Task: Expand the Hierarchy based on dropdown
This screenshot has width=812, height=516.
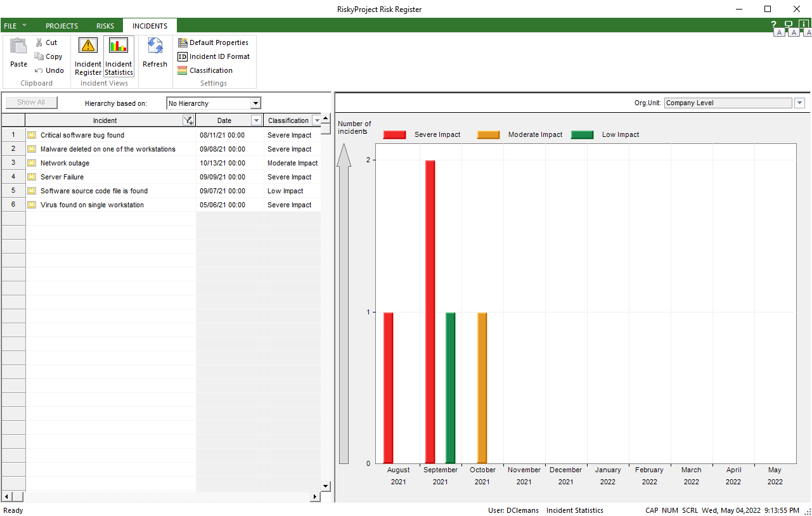Action: [x=255, y=103]
